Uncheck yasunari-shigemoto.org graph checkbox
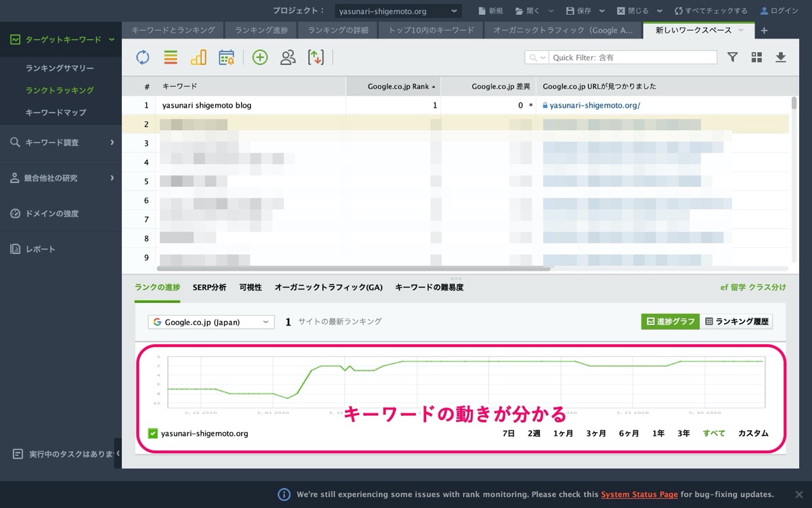812x508 pixels. (153, 433)
